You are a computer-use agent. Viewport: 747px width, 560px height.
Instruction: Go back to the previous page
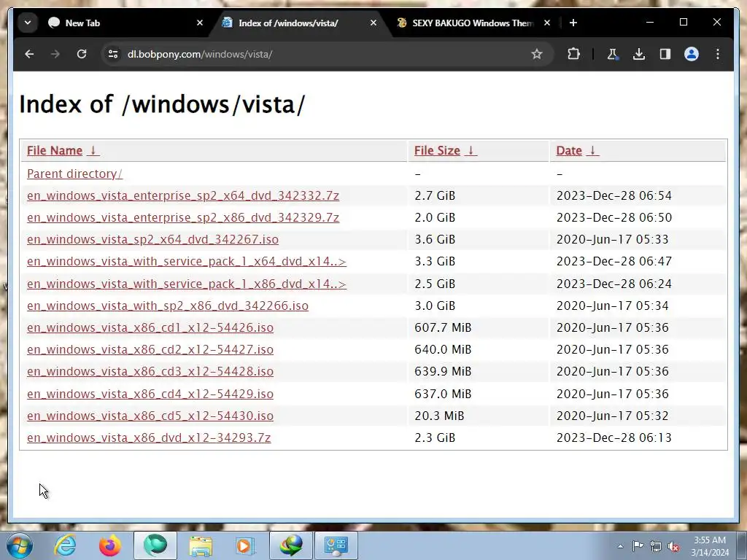(x=29, y=54)
